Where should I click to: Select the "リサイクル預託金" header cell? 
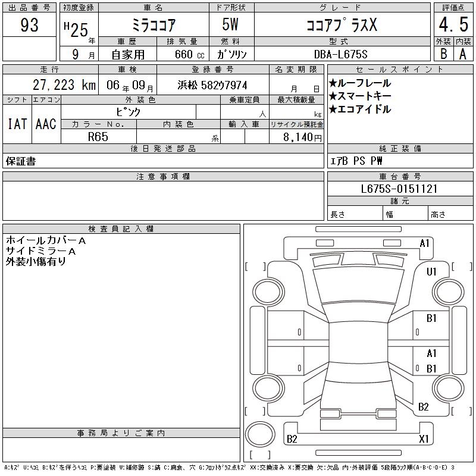[296, 124]
